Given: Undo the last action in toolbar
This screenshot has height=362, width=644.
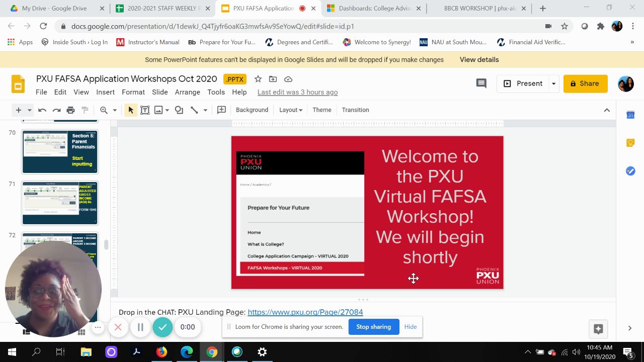Looking at the screenshot, I should (42, 110).
